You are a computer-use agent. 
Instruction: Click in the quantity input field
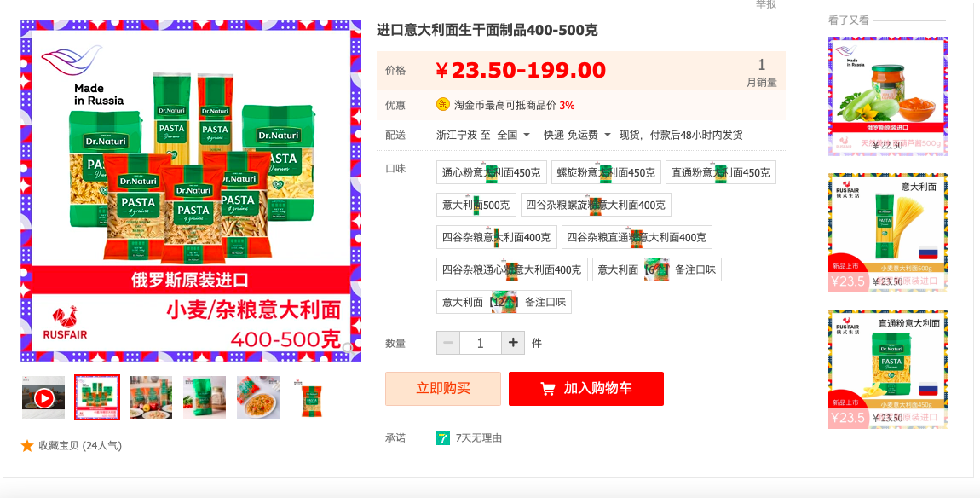(480, 343)
